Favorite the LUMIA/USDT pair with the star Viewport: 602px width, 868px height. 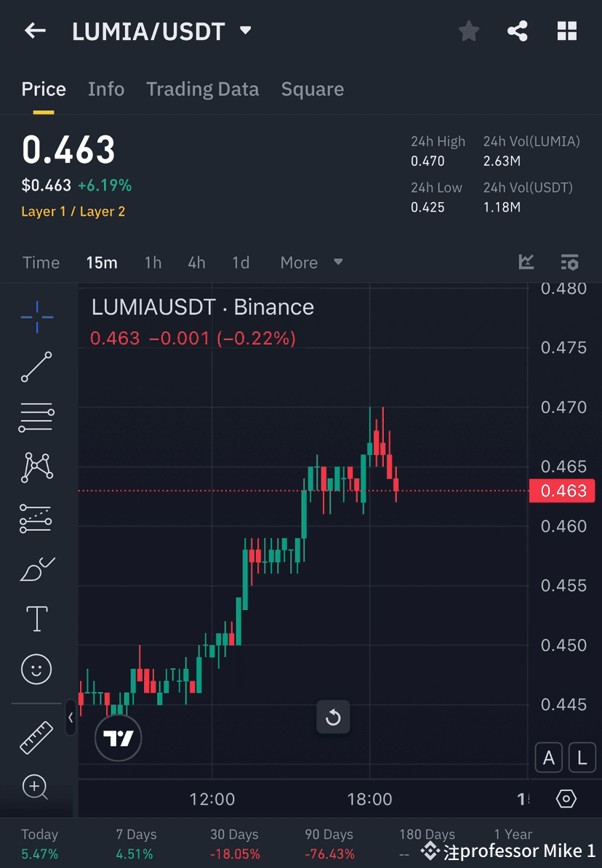click(x=468, y=31)
